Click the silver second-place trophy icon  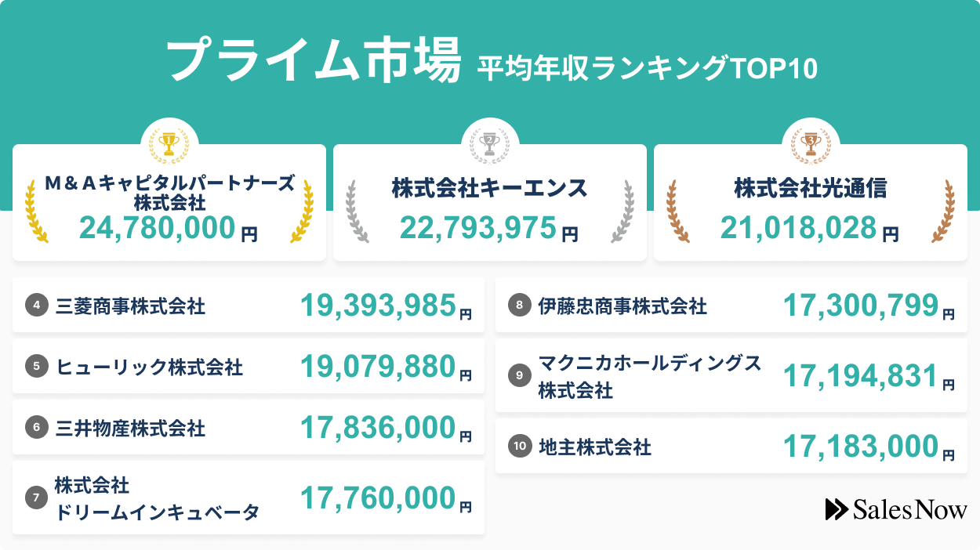[x=490, y=143]
